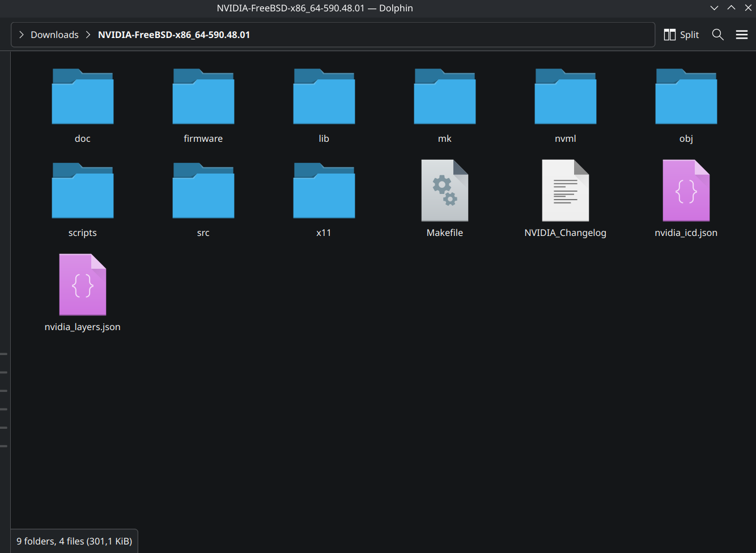Select the mk folder icon

[x=445, y=96]
